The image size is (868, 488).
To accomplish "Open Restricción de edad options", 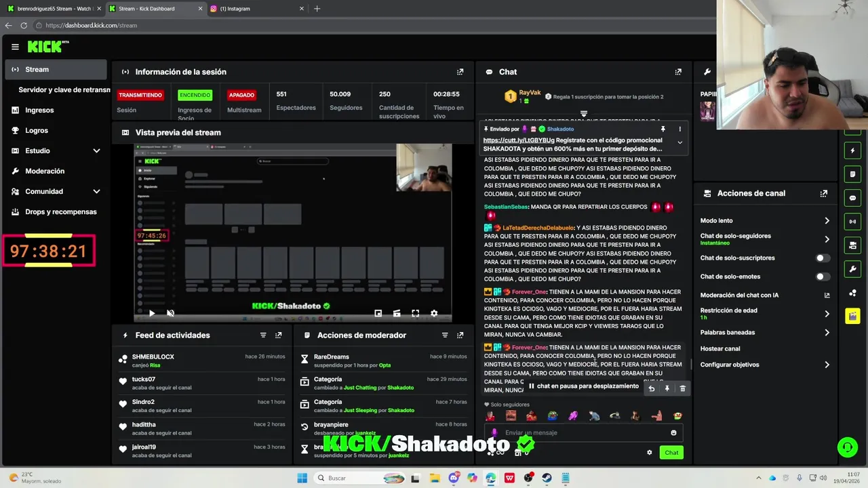I will 827,314.
